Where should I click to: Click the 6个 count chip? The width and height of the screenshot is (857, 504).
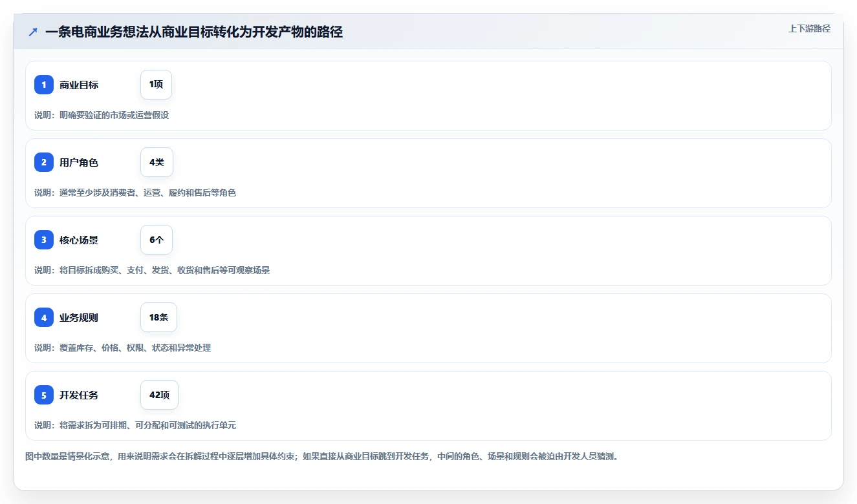tap(157, 240)
